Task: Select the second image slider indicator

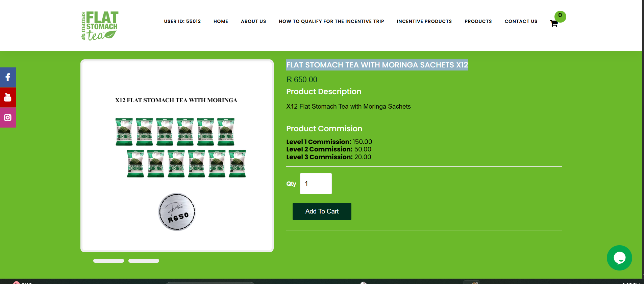Action: pyautogui.click(x=144, y=261)
